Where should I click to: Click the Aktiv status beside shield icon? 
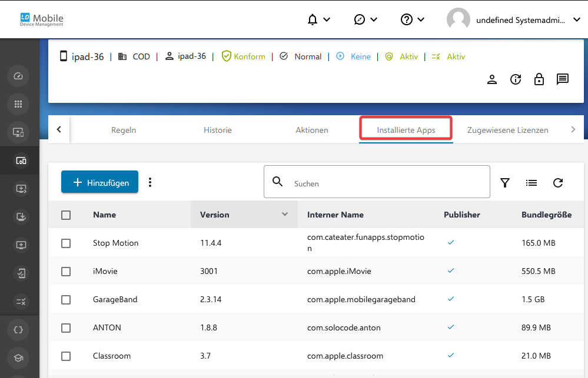pos(408,56)
